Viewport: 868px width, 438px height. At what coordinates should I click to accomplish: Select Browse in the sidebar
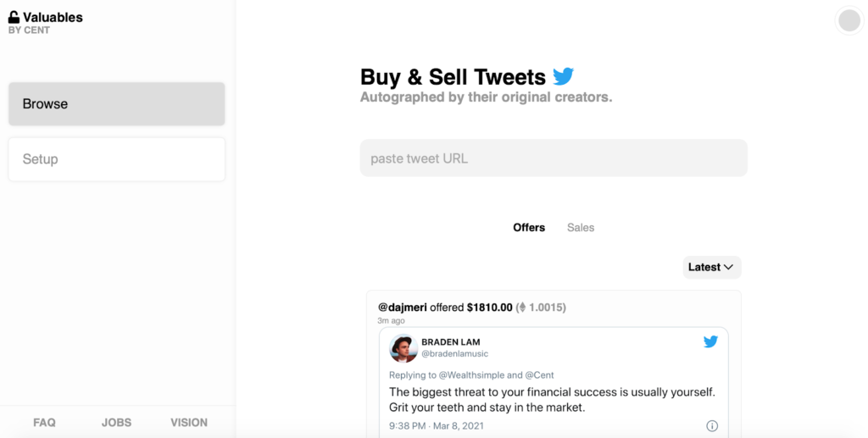117,104
